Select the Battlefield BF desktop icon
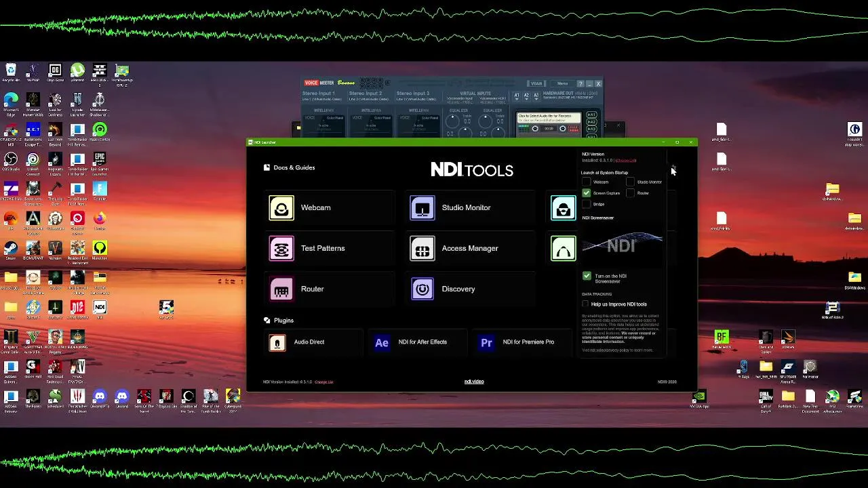This screenshot has width=868, height=488. [x=721, y=340]
